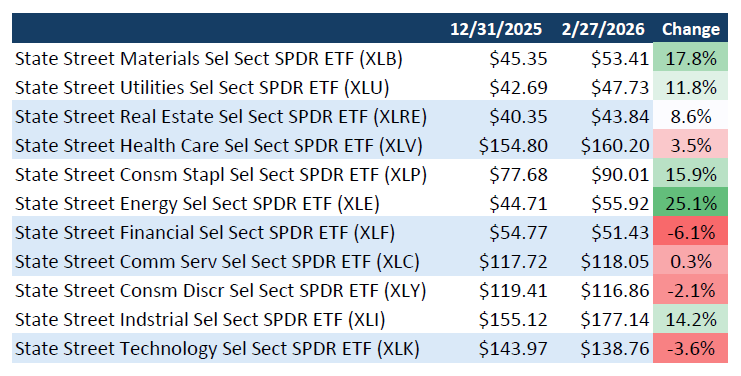Click the Financial XLF fund name
Viewport: 741px width, 376px height.
205,233
